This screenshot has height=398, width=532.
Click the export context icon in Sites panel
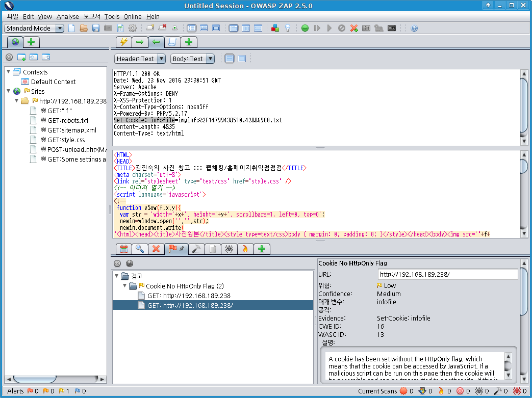click(x=46, y=57)
